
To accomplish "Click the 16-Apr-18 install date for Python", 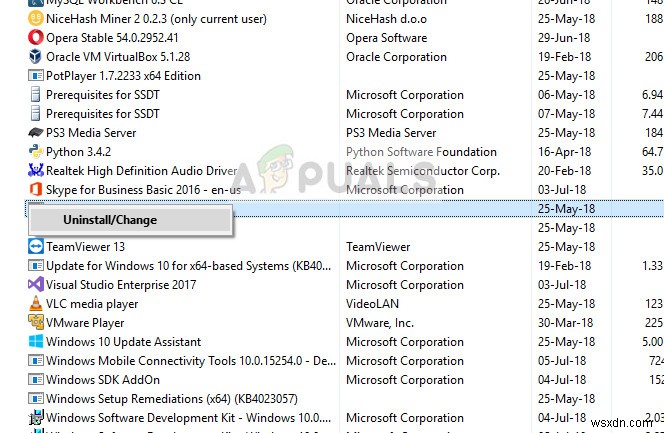I will [x=565, y=152].
